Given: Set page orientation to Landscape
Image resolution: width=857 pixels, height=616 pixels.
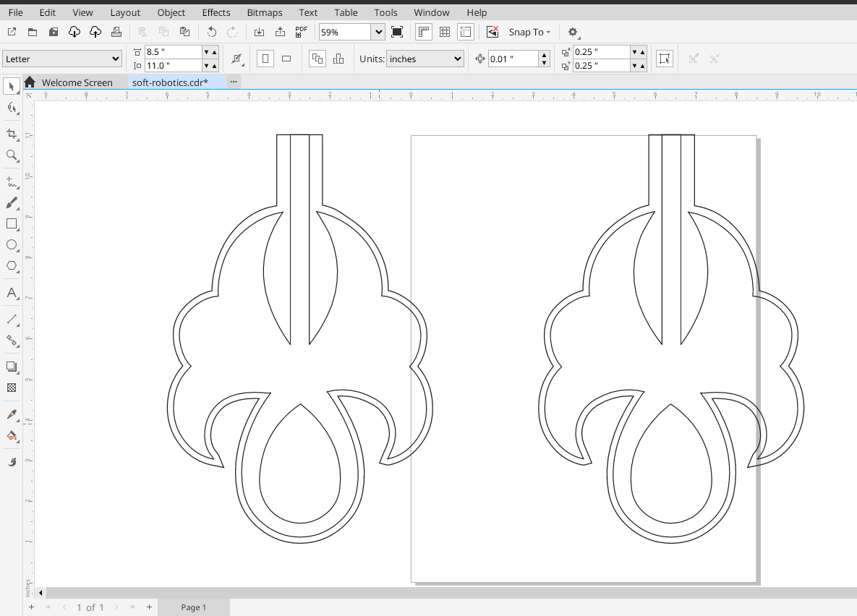Looking at the screenshot, I should tap(286, 59).
